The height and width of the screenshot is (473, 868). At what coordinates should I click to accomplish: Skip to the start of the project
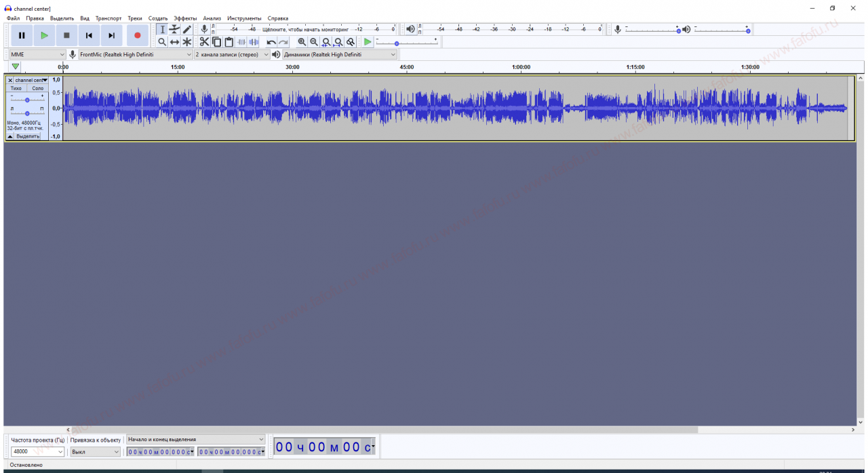point(89,35)
